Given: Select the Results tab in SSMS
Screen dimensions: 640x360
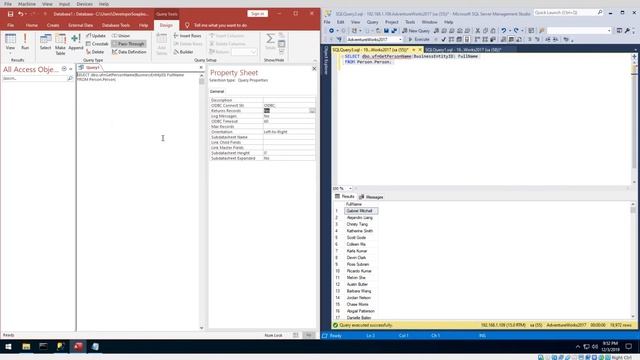Looking at the screenshot, I should coord(345,197).
